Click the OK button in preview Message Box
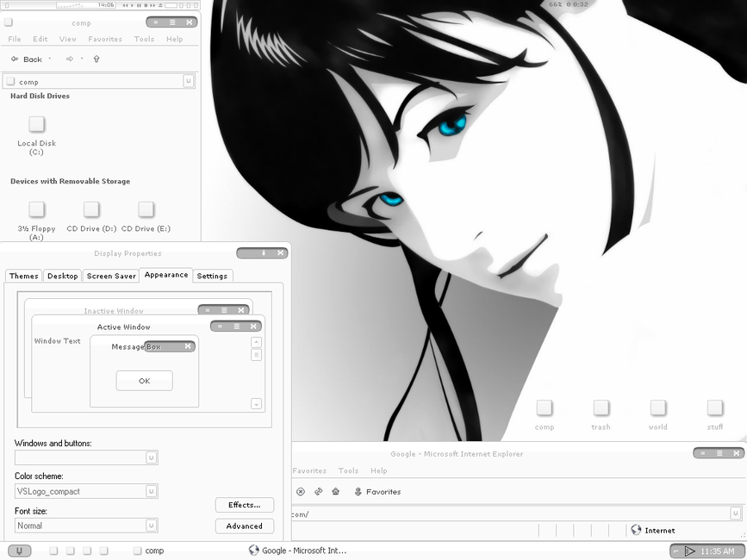The width and height of the screenshot is (747, 560). 145,381
